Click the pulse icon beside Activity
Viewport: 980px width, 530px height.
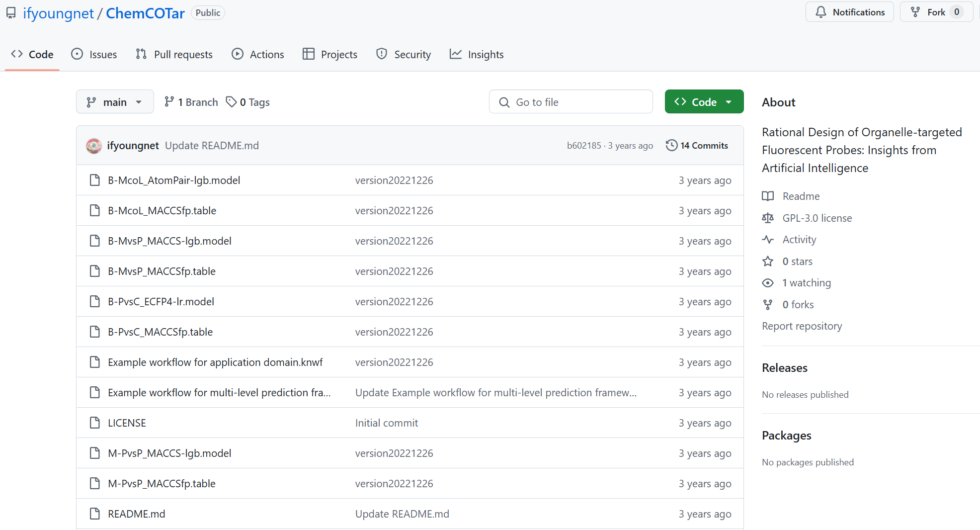[x=768, y=239]
